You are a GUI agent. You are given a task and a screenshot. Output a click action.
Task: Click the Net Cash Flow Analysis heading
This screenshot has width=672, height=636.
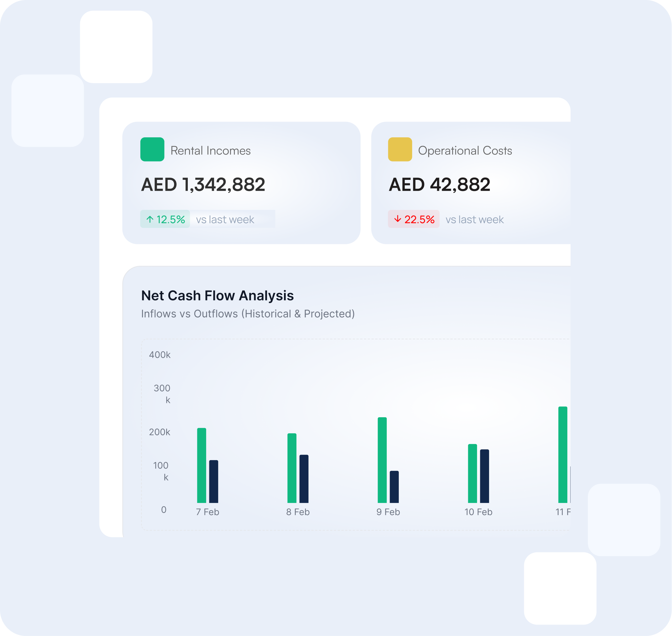click(x=218, y=296)
